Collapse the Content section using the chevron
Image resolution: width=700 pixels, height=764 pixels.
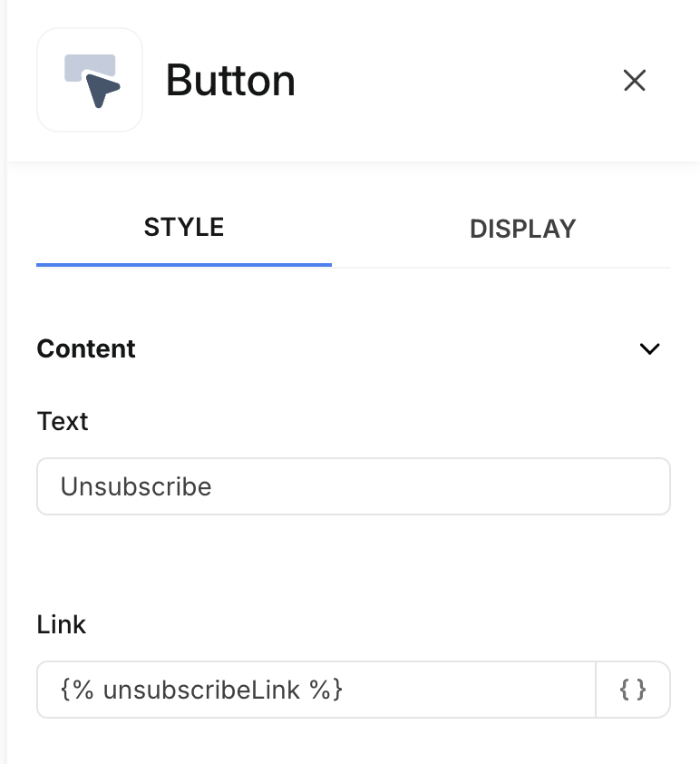649,349
